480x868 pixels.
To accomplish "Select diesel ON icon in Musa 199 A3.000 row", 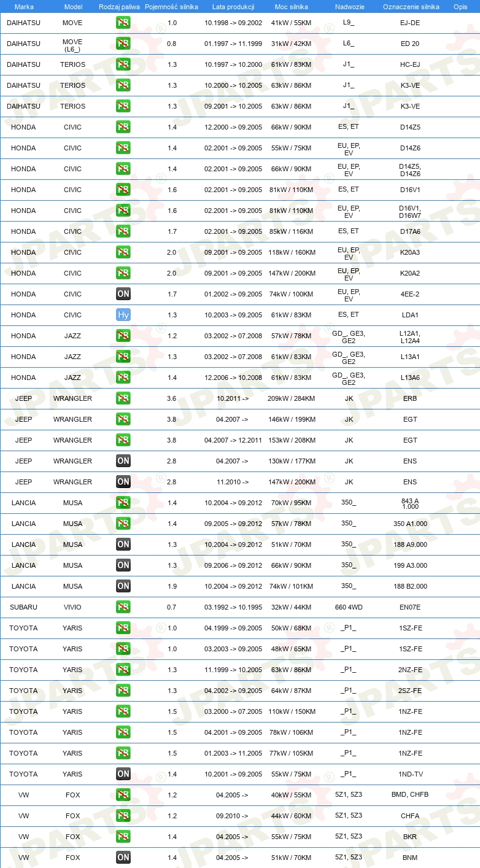I will [x=123, y=565].
